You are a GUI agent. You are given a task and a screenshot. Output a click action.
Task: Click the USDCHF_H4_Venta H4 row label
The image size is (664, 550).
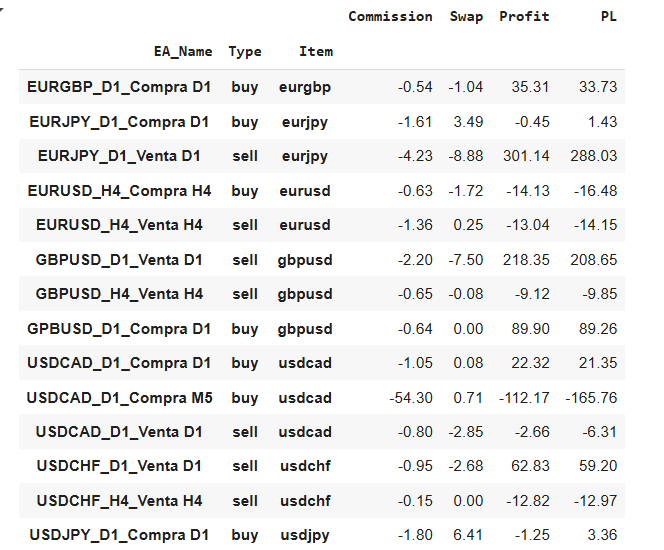click(x=119, y=501)
